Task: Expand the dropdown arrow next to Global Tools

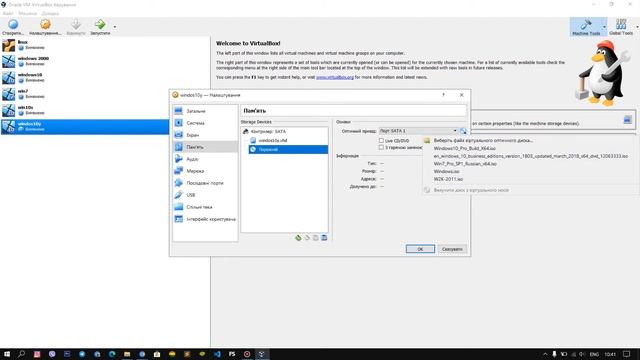Action: click(x=638, y=27)
